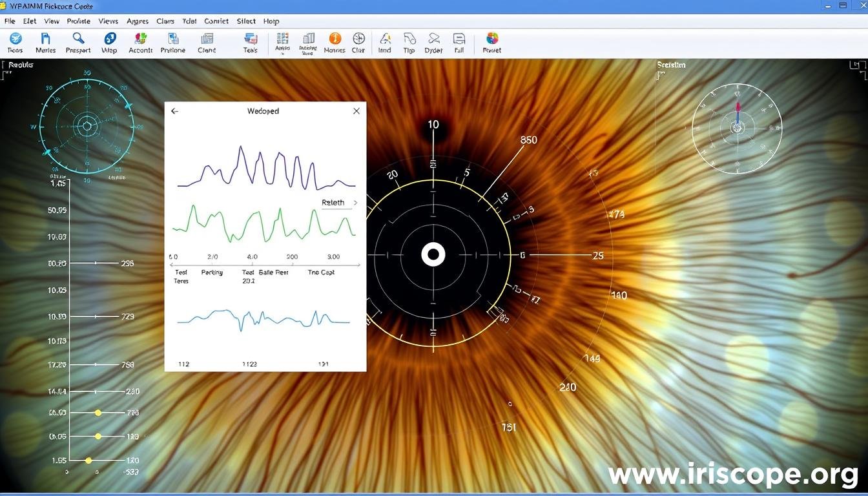The image size is (868, 496).
Task: Click the 850 iris scale label
Action: pos(528,139)
